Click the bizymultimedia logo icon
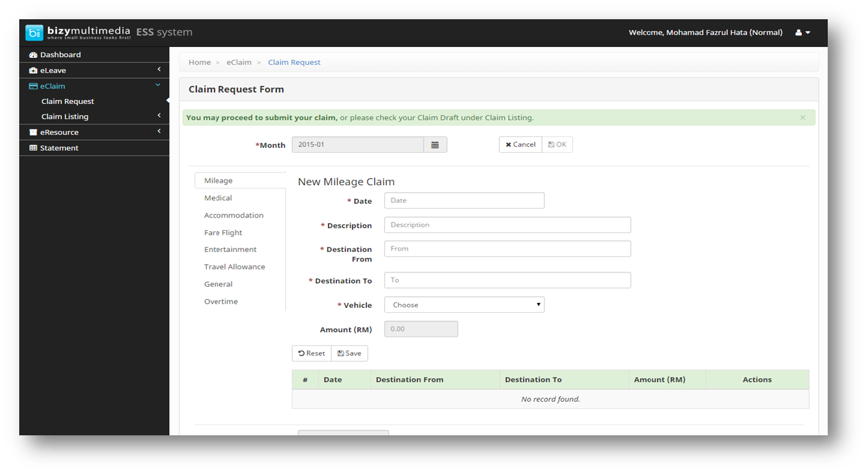The height and width of the screenshot is (475, 868). pyautogui.click(x=34, y=32)
